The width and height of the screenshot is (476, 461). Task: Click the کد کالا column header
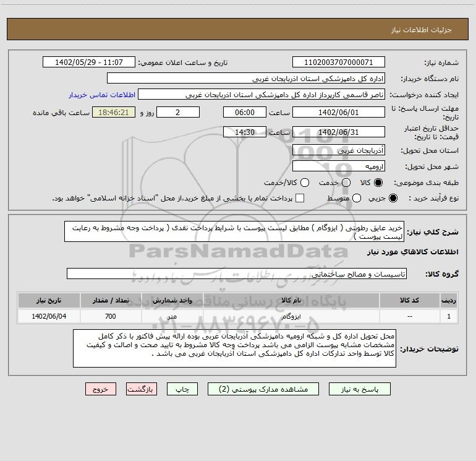pyautogui.click(x=410, y=300)
